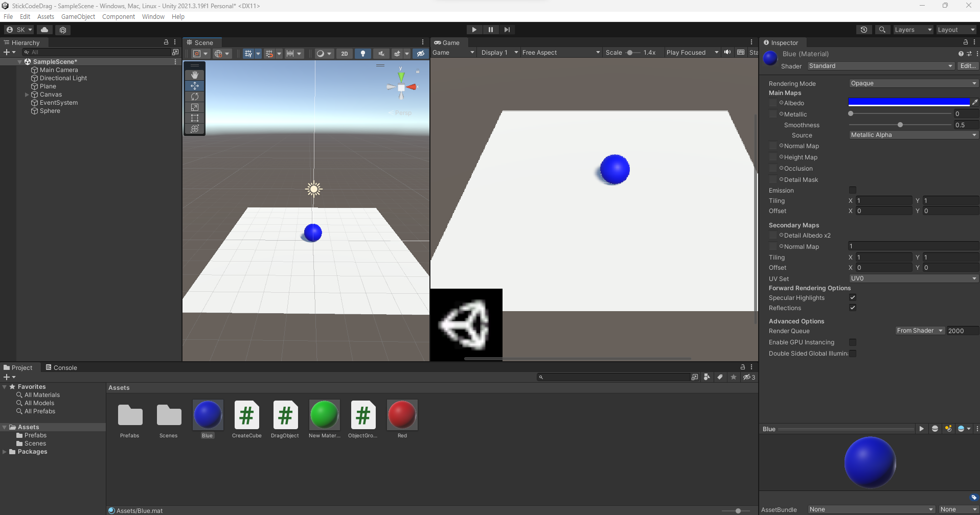The width and height of the screenshot is (980, 515).
Task: Toggle hidden packages visibility count
Action: point(749,377)
